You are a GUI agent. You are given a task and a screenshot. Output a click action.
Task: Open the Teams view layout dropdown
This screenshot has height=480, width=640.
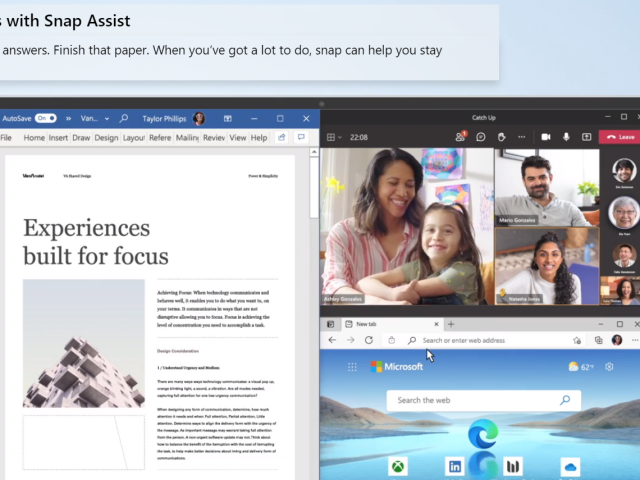(333, 137)
